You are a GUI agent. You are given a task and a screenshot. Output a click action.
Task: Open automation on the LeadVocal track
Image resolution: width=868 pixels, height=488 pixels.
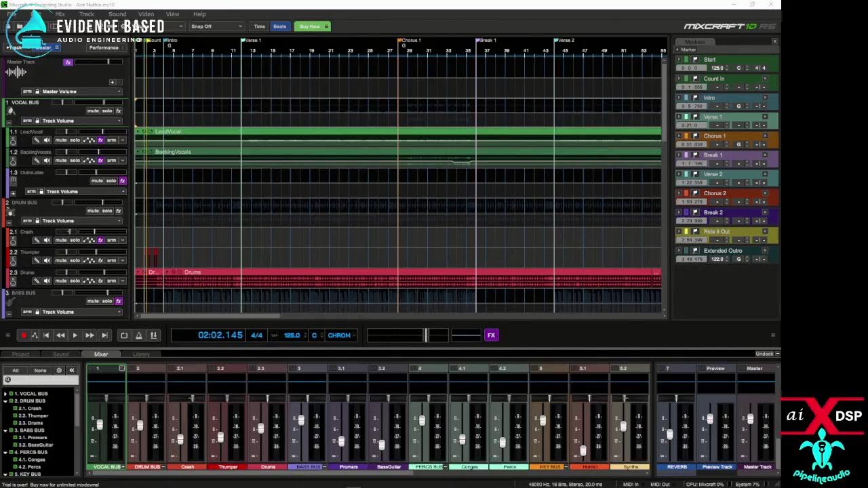click(x=89, y=140)
